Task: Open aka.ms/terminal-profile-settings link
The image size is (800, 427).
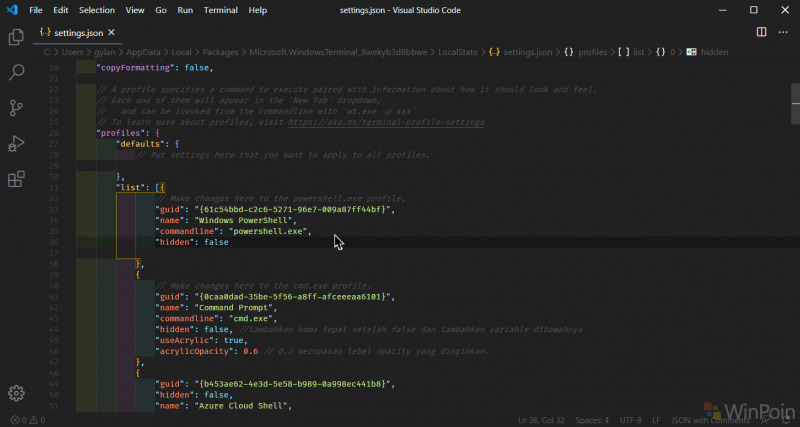Action: [386, 122]
